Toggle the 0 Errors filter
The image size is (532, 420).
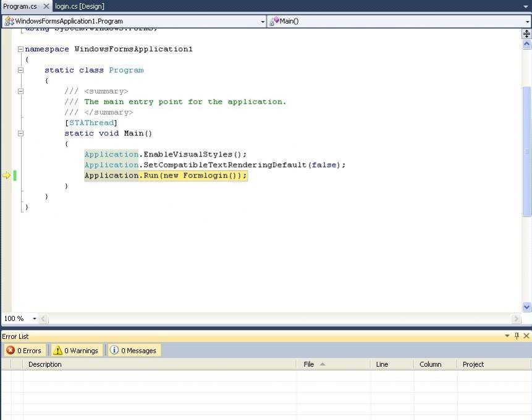click(x=25, y=350)
